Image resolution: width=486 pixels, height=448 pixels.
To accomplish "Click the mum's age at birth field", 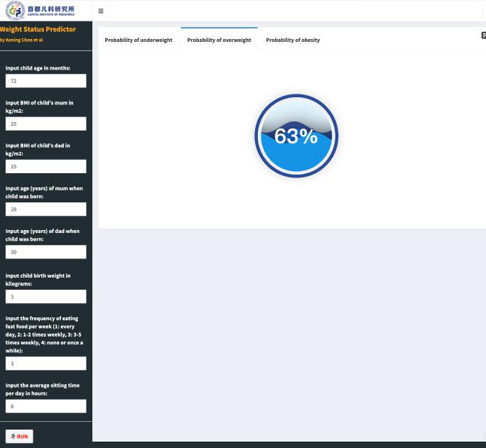I will click(x=45, y=209).
